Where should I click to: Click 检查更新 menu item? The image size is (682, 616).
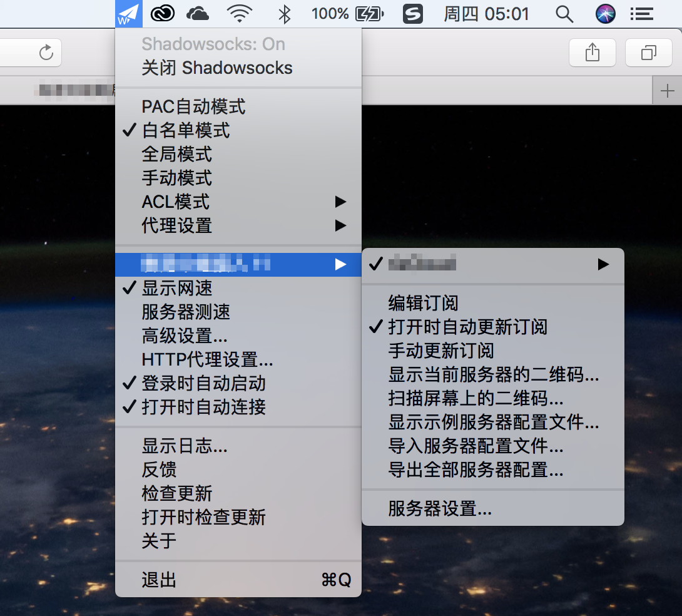pyautogui.click(x=238, y=493)
